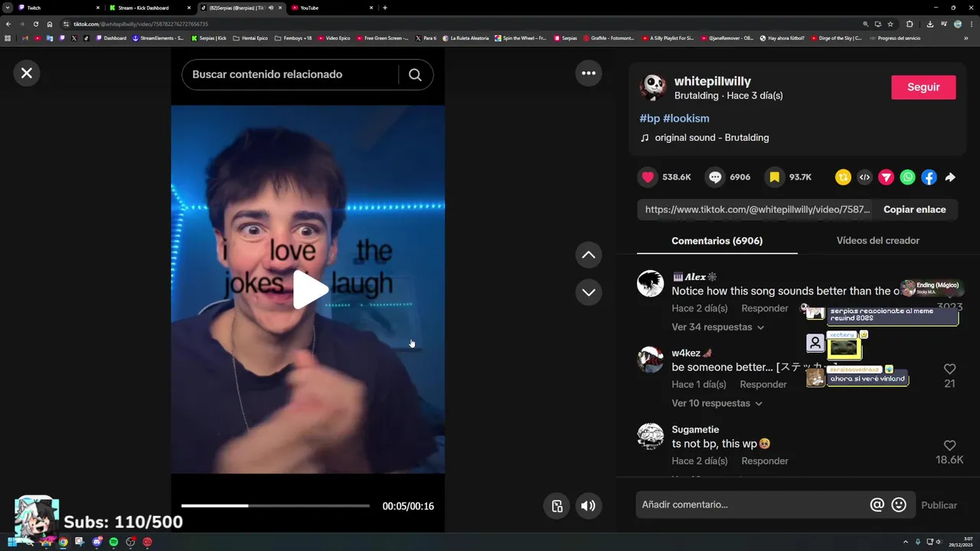This screenshot has width=980, height=551.
Task: Toggle auto-scroll icon beside volume
Action: tap(557, 505)
